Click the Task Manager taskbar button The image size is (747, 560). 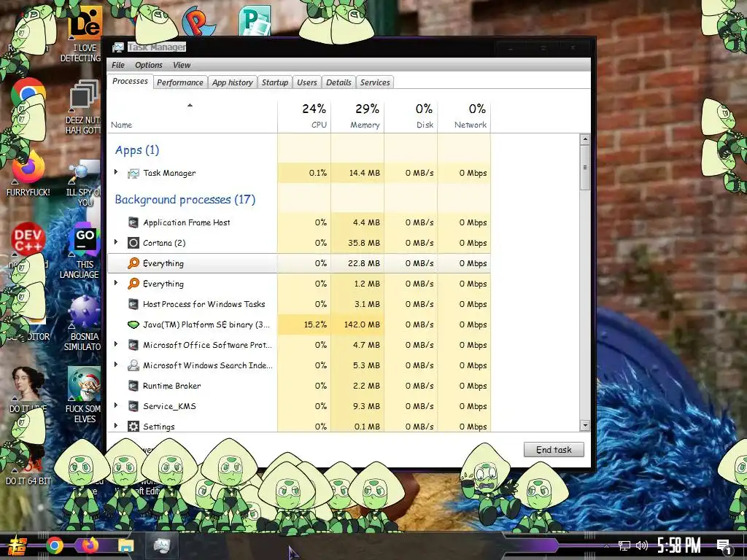(161, 545)
